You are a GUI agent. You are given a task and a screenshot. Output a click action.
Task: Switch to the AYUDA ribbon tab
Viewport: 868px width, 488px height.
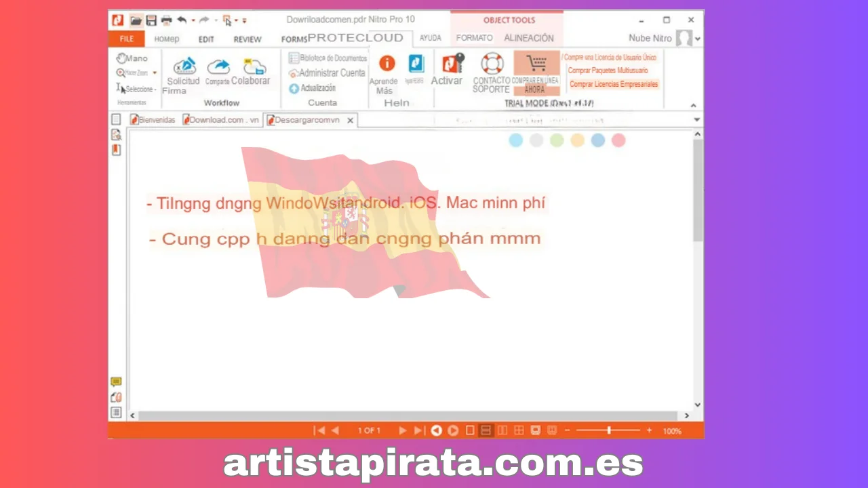pyautogui.click(x=430, y=38)
